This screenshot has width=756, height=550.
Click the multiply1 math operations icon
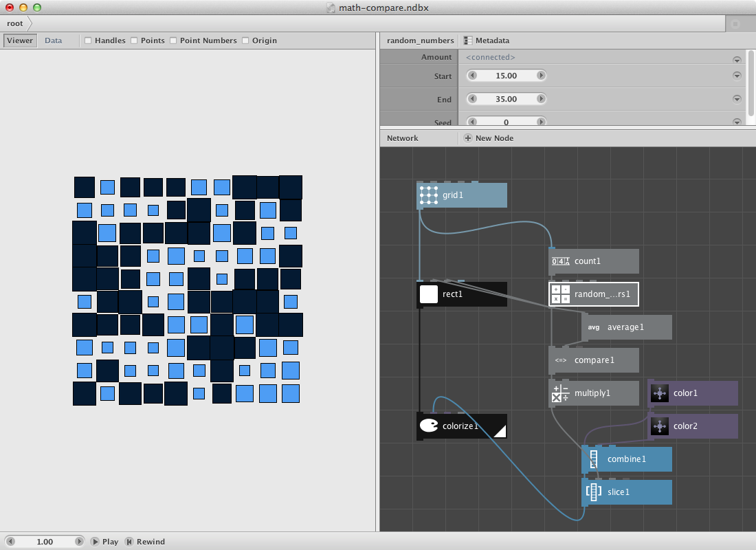[x=561, y=393]
